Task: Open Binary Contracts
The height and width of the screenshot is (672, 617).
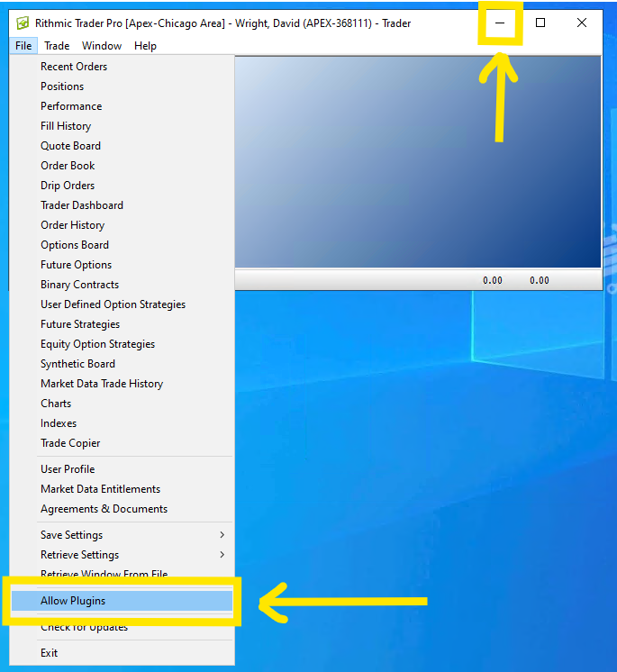Action: 122,285
